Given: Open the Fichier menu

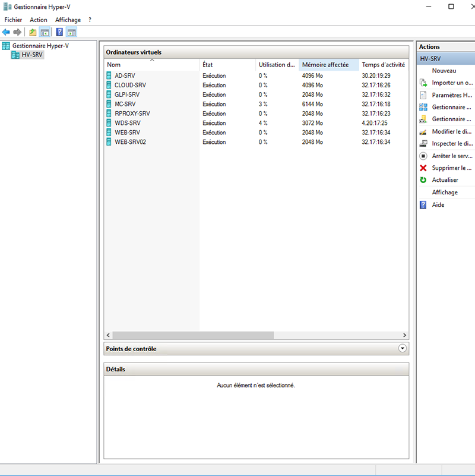Looking at the screenshot, I should 13,20.
